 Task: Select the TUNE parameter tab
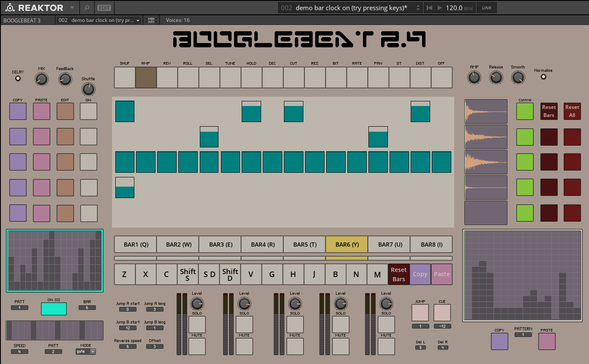click(230, 77)
